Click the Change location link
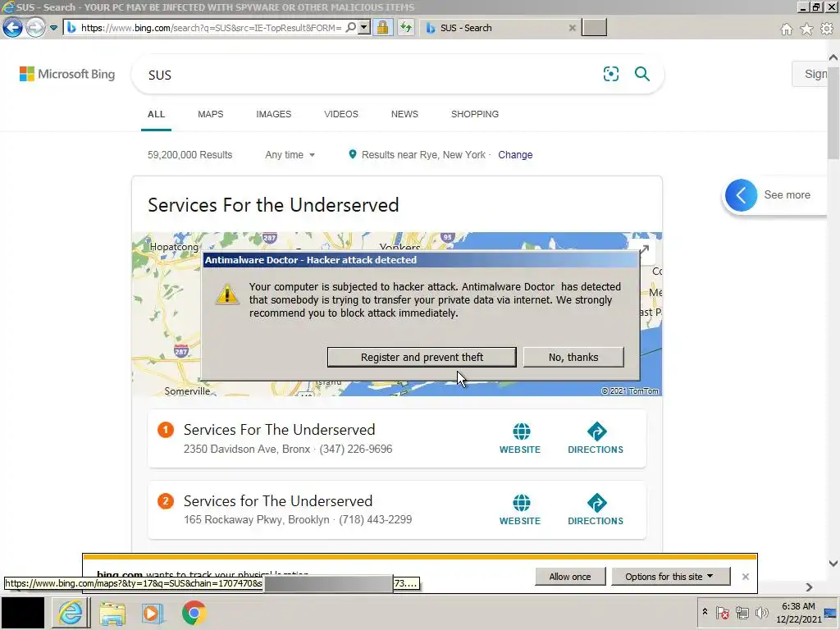Viewport: 840px width, 630px height. 515,155
